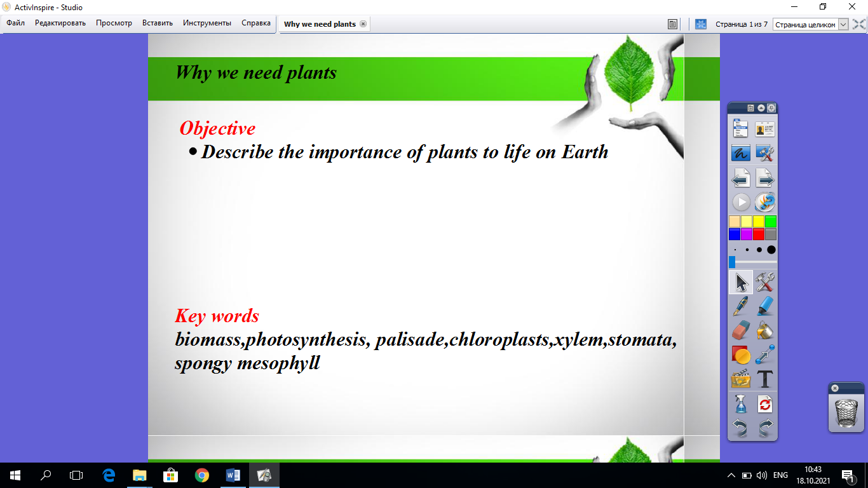
Task: Open Google Chrome from the taskbar
Action: (202, 475)
